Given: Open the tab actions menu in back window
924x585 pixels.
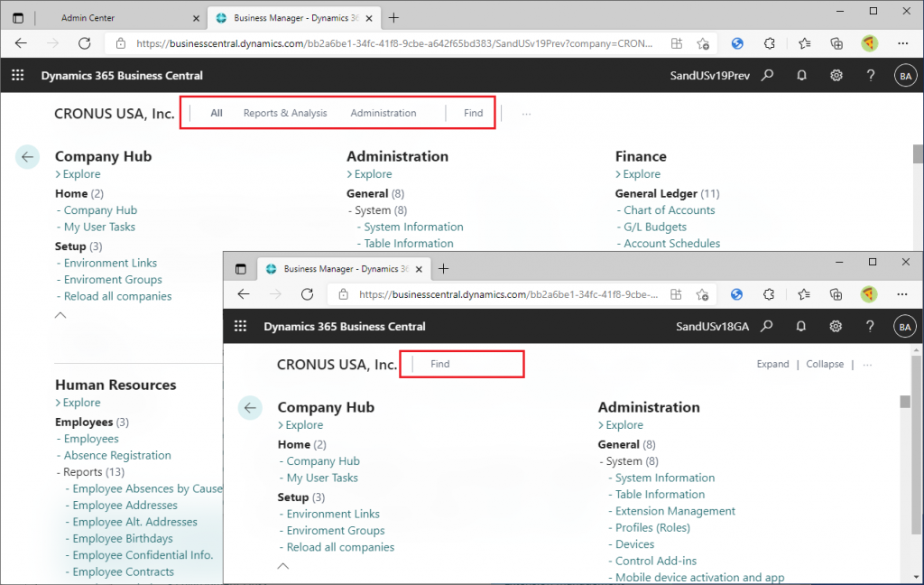Looking at the screenshot, I should point(18,18).
